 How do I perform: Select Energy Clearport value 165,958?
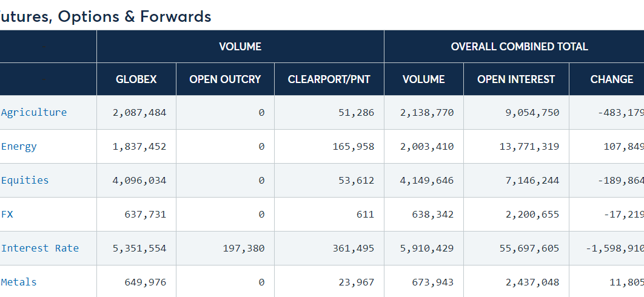(x=354, y=146)
